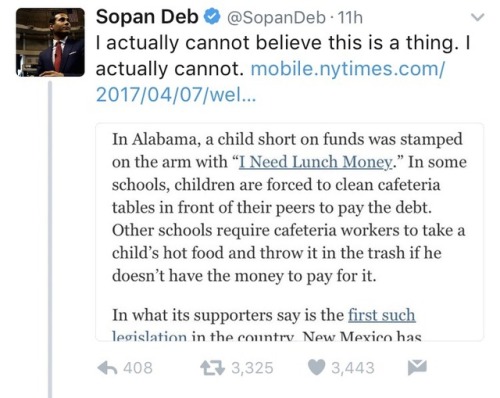500x398 pixels.
Task: Open the embedded article screenshot image
Action: click(289, 232)
